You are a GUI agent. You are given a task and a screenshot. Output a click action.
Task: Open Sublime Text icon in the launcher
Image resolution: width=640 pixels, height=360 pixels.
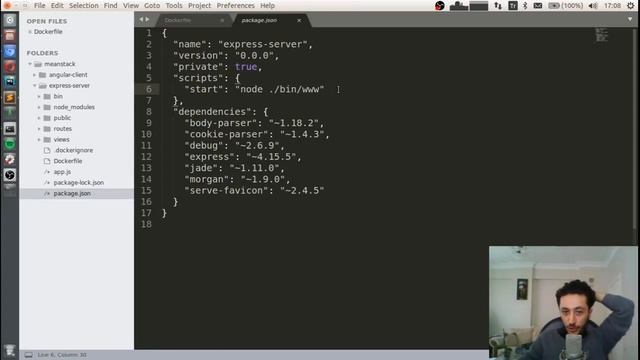(10, 98)
